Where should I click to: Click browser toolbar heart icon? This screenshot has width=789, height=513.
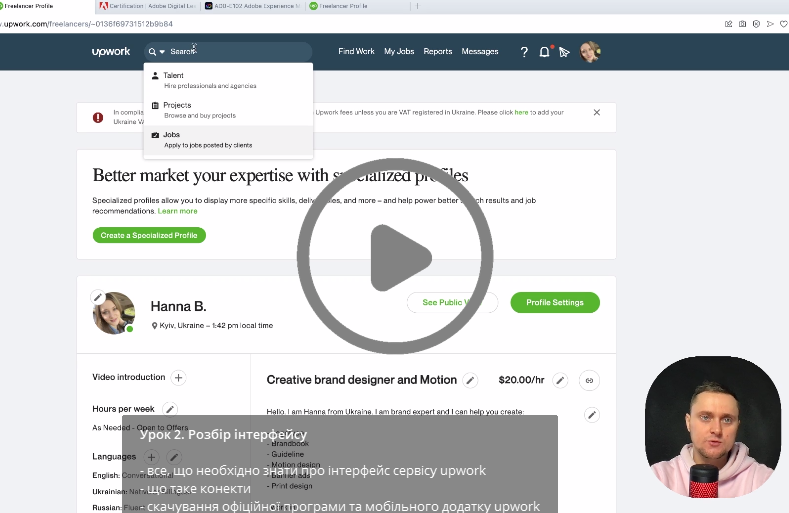[x=783, y=24]
